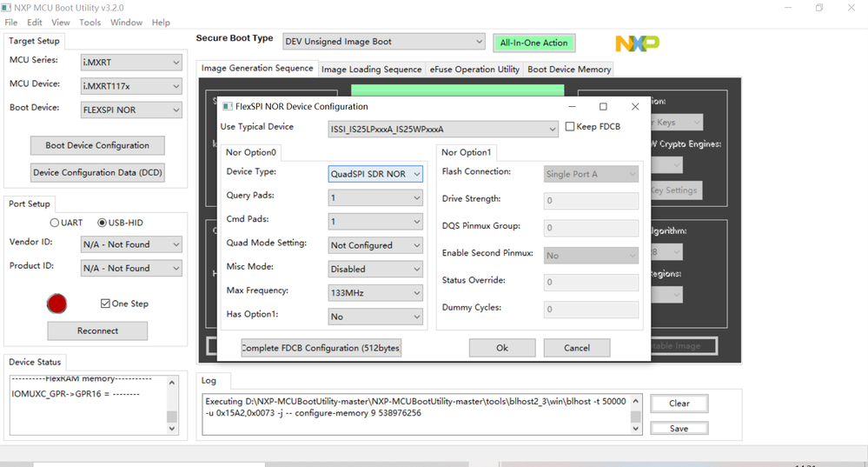Open the Flash Connection dropdown
The width and height of the screenshot is (868, 467).
click(x=591, y=174)
